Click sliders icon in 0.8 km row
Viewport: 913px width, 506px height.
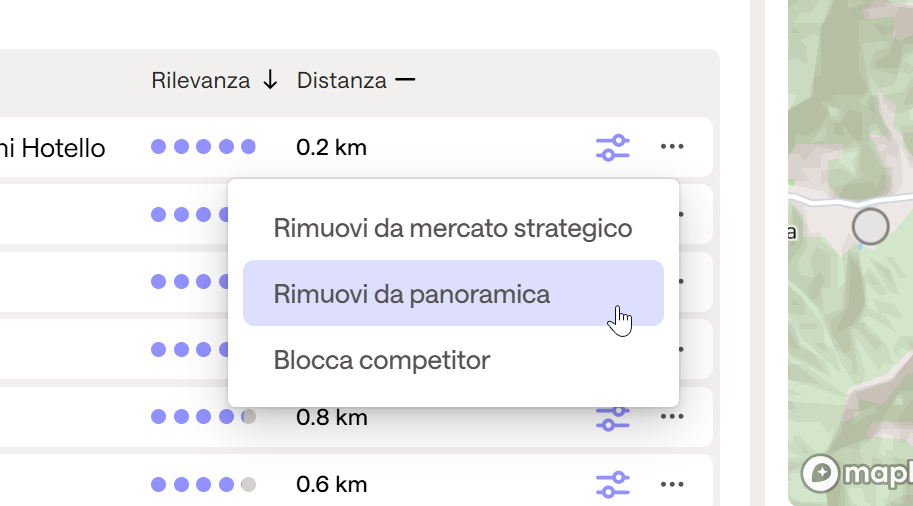(x=612, y=416)
